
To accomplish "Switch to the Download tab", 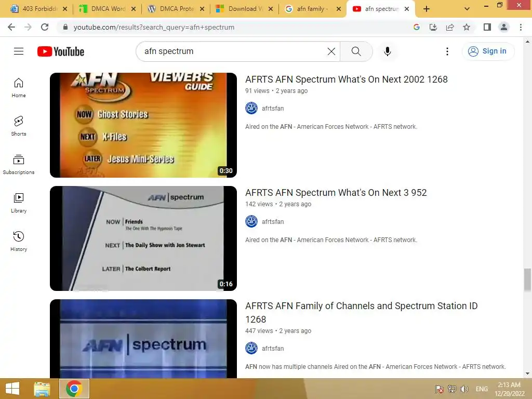I will 245,9.
